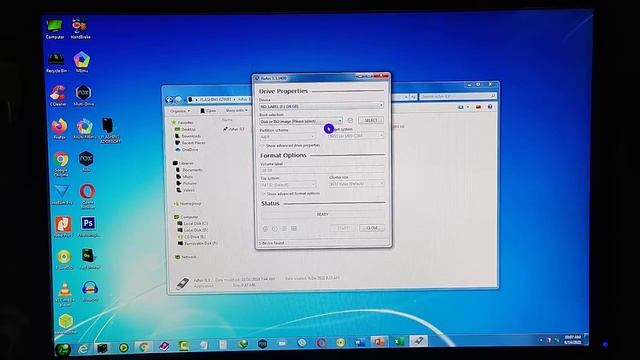Toggle Show advanced format options
Screen dimensions: 640x360
pos(291,193)
